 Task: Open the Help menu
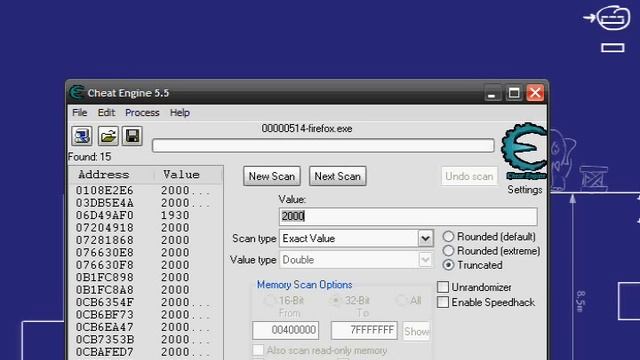tap(180, 113)
